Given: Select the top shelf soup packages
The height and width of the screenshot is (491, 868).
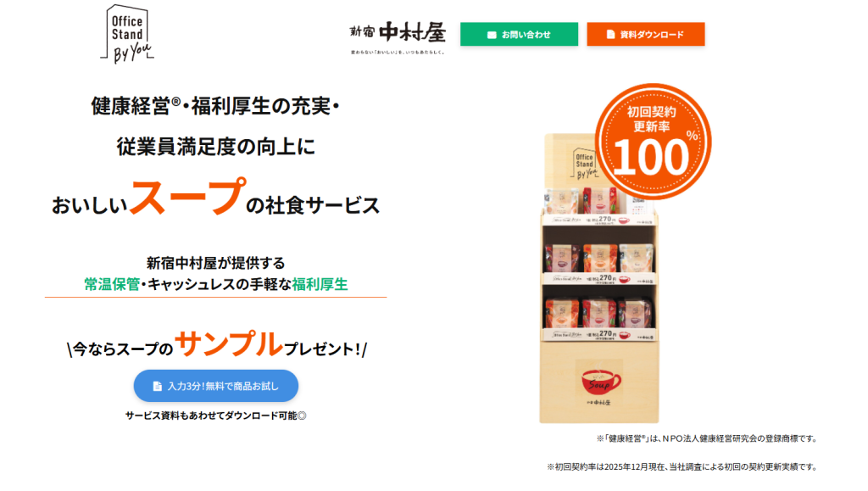Looking at the screenshot, I should click(598, 200).
